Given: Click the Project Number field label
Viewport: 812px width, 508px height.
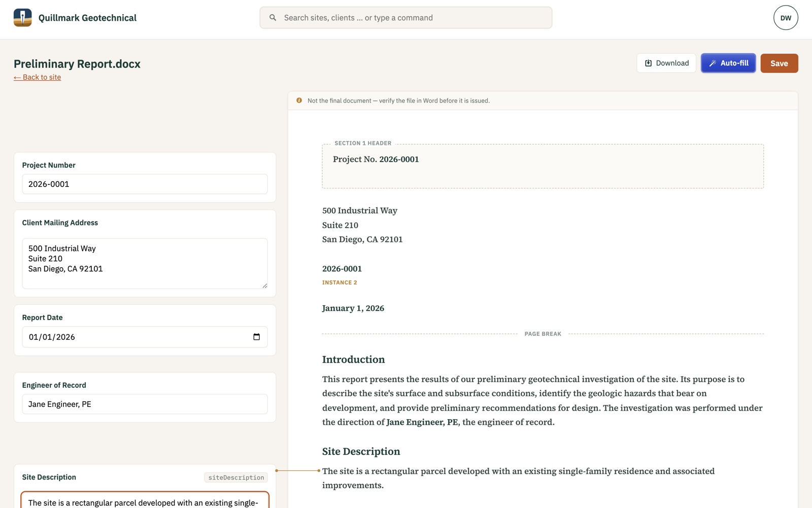Looking at the screenshot, I should (x=49, y=165).
